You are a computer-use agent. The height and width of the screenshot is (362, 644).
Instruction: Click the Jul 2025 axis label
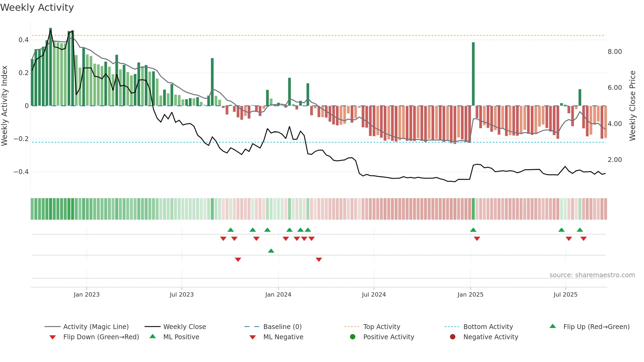pyautogui.click(x=565, y=294)
